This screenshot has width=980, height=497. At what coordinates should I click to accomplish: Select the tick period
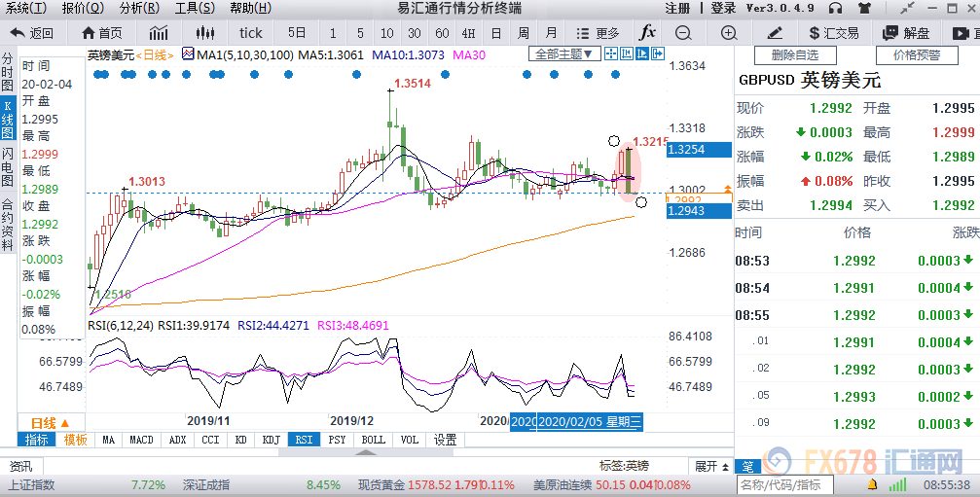tap(251, 33)
